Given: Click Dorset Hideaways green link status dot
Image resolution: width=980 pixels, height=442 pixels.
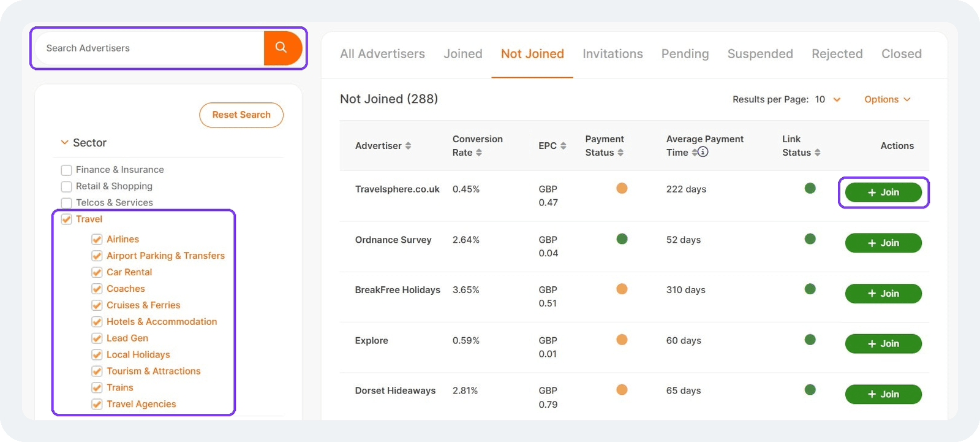Looking at the screenshot, I should (810, 390).
